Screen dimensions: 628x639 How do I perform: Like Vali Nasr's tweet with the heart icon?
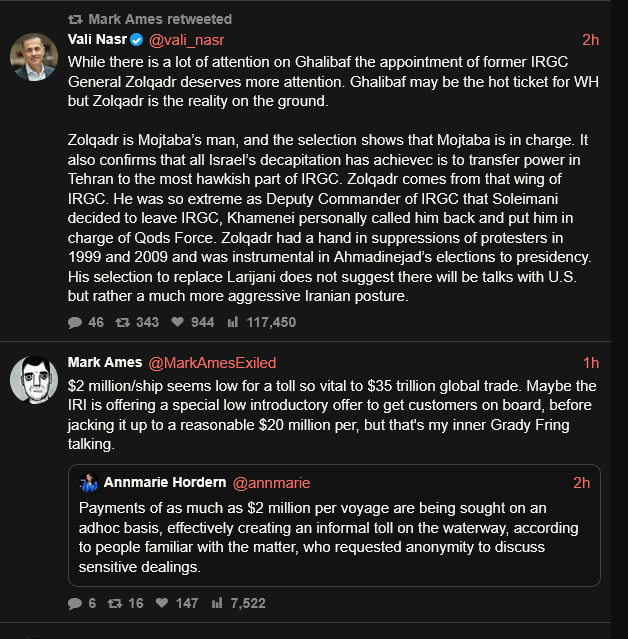177,322
